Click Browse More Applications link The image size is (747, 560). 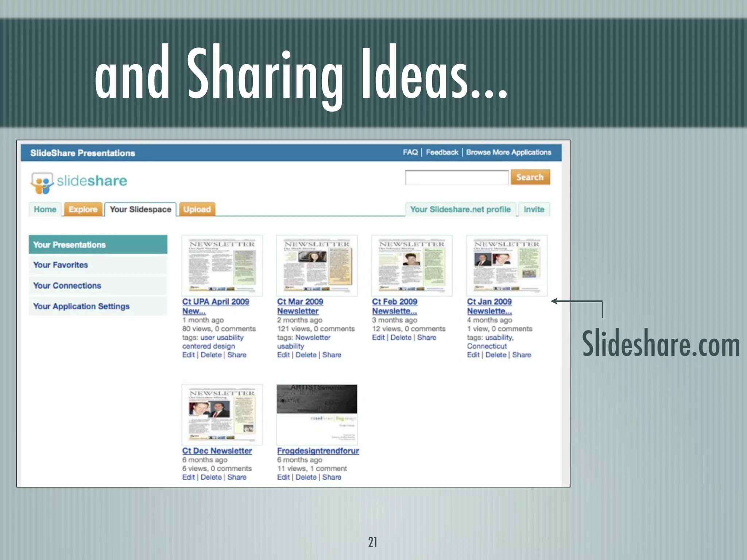click(508, 152)
